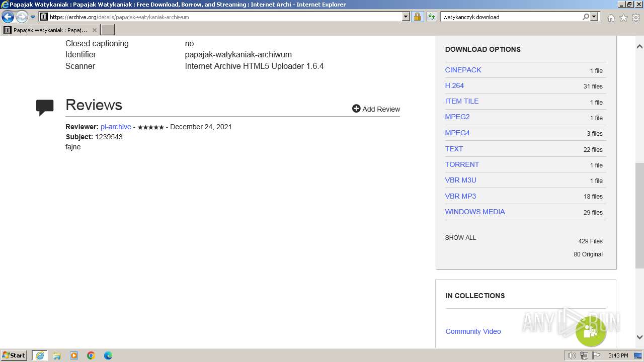
Task: Click the browser Back arrow button
Action: click(x=8, y=17)
